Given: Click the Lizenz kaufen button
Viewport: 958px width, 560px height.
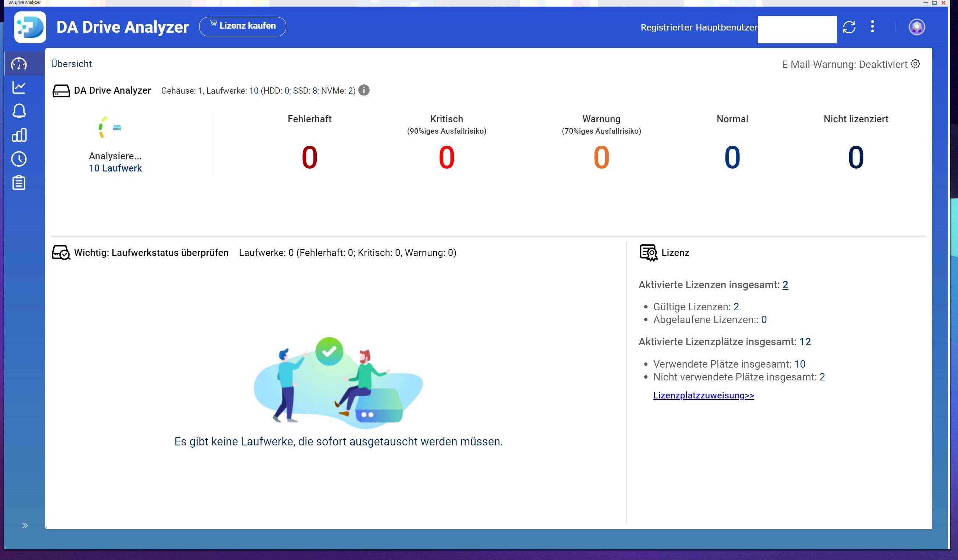Looking at the screenshot, I should [x=243, y=26].
